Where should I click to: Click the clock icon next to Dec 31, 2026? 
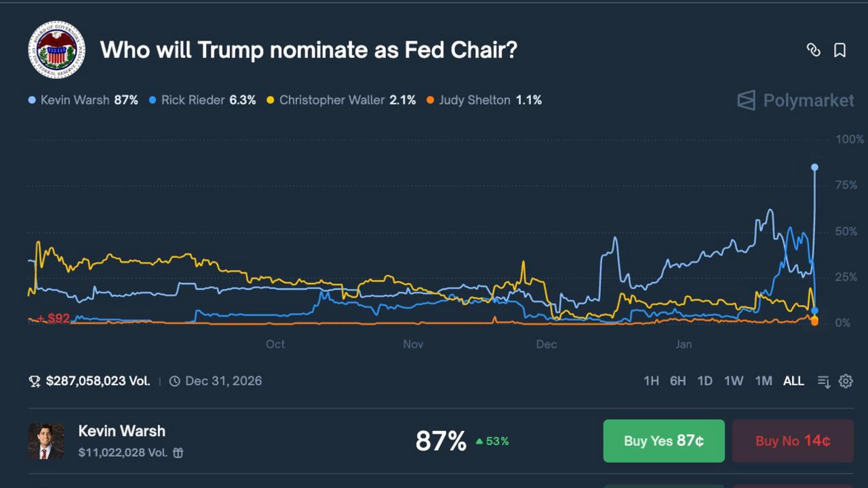(175, 381)
